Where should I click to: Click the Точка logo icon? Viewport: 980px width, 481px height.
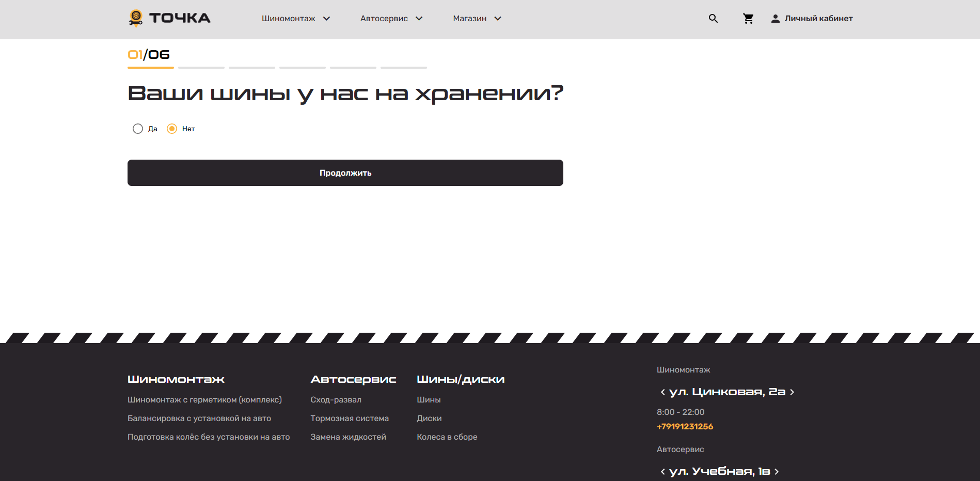pyautogui.click(x=136, y=18)
